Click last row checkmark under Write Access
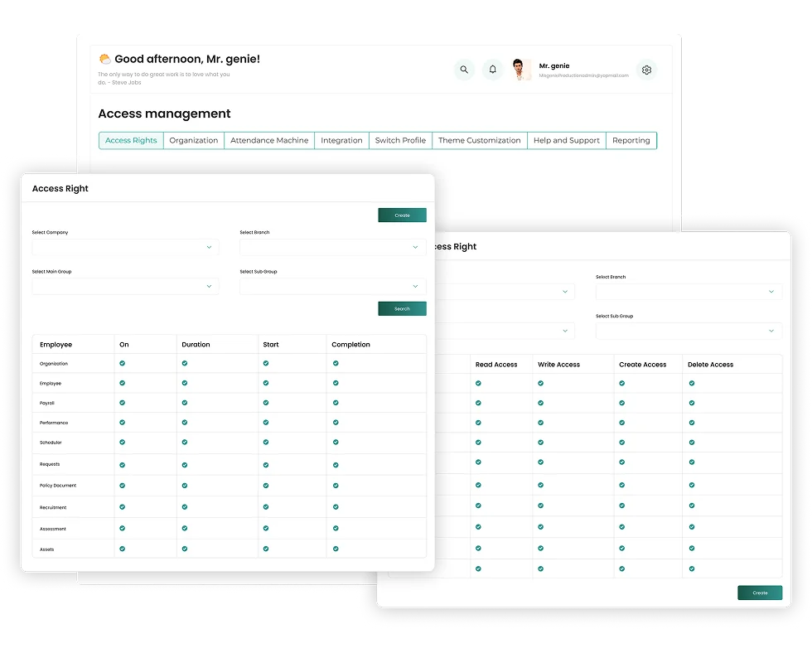 pos(541,569)
